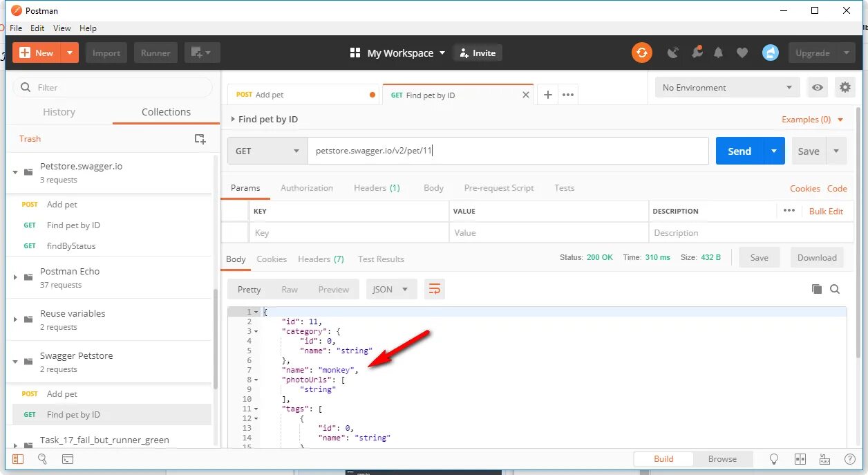The image size is (868, 475).
Task: Open the Save button dropdown arrow
Action: (x=836, y=151)
